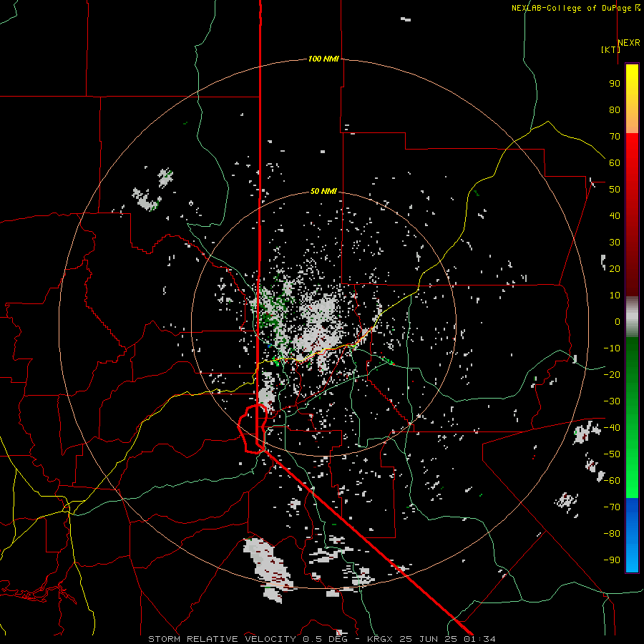Viewport: 644px width, 644px height.
Task: Click the -20 value on the velocity scale
Action: point(612,375)
